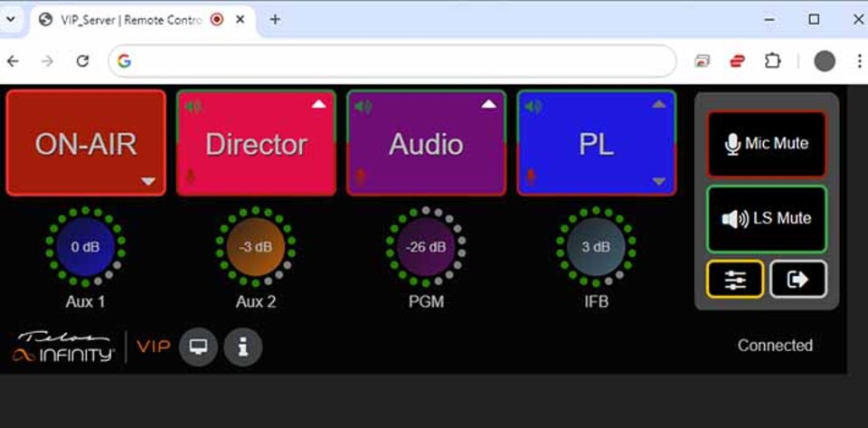
Task: Click the Aux 1 label
Action: (85, 301)
